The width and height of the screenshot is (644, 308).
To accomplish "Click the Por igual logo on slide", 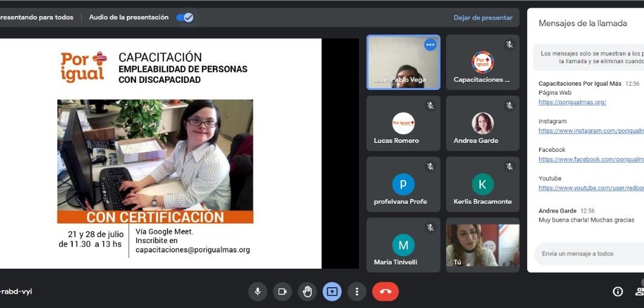I will click(83, 67).
